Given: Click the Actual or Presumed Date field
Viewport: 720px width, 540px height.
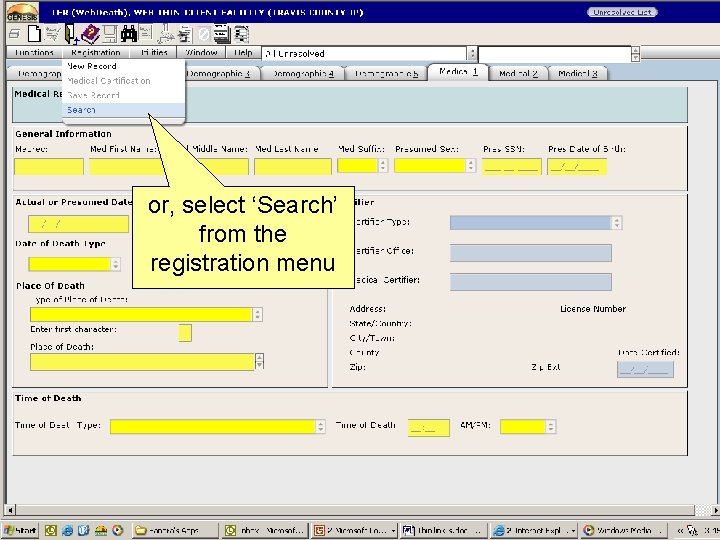Looking at the screenshot, I should pos(79,225).
